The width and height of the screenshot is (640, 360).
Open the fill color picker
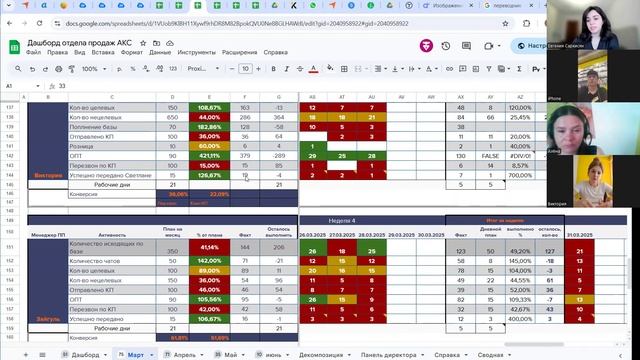[330, 69]
